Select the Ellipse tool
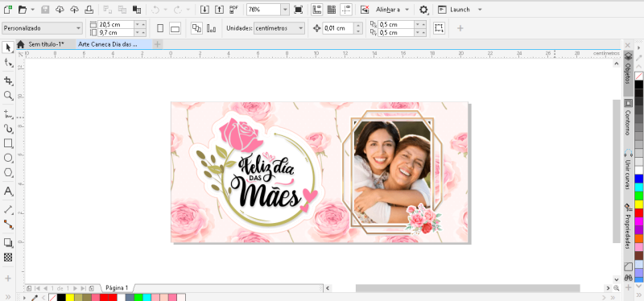 click(x=8, y=158)
